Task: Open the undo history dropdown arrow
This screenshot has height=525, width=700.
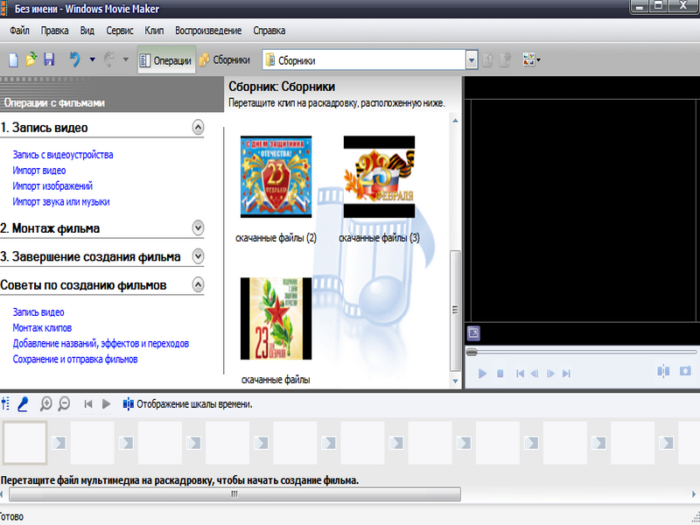Action: tap(92, 59)
